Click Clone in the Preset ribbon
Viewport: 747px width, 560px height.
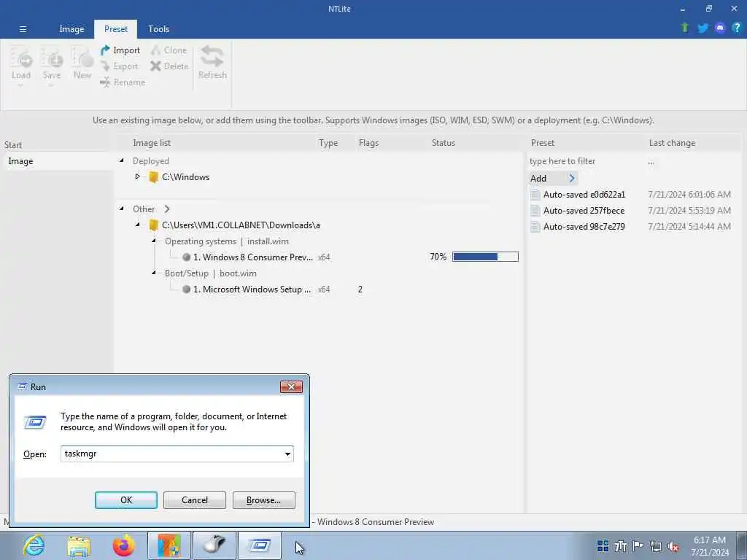tap(169, 50)
